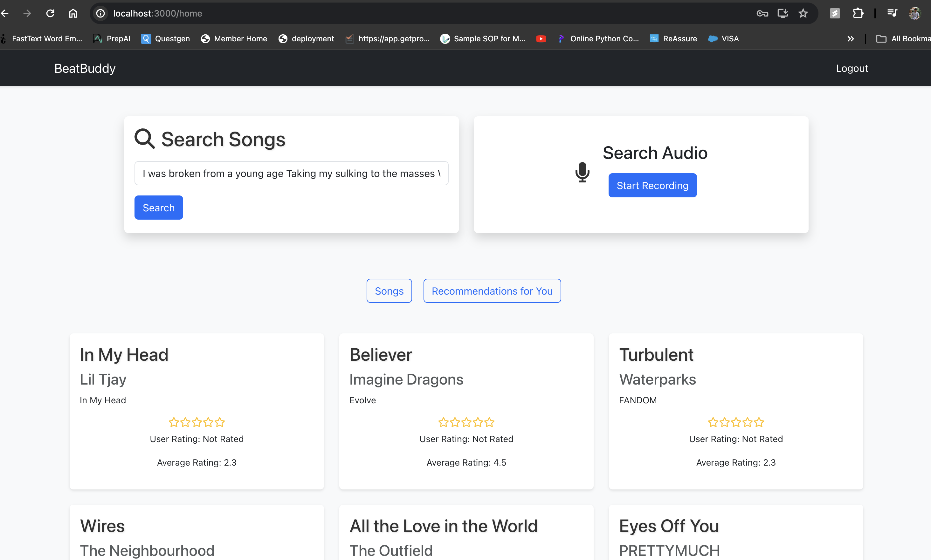Click the Start Recording button

[x=652, y=185]
